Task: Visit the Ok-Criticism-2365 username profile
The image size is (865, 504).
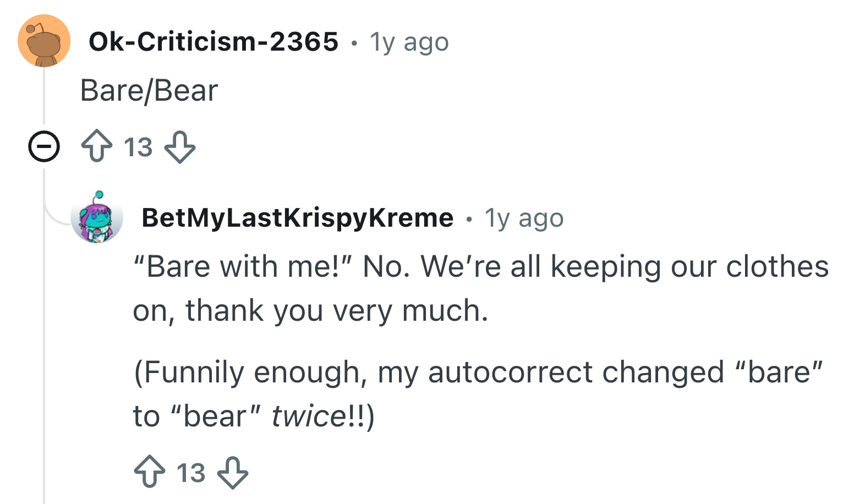Action: [213, 41]
